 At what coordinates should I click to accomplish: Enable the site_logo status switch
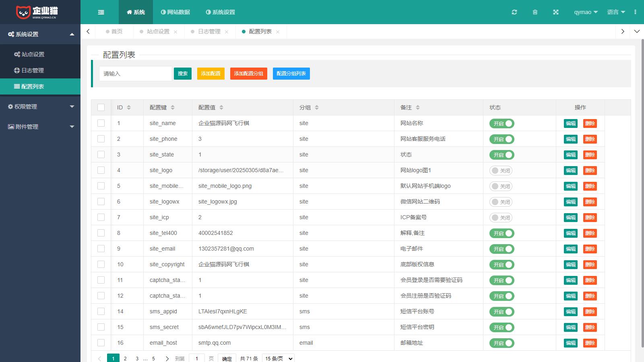(501, 171)
